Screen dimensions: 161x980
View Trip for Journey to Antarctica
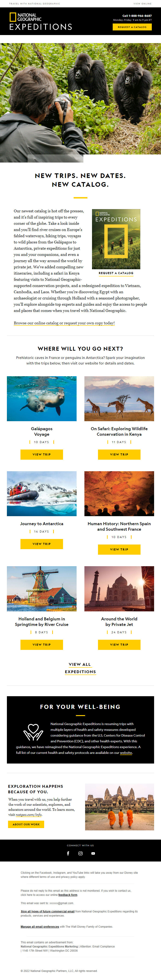point(42,544)
